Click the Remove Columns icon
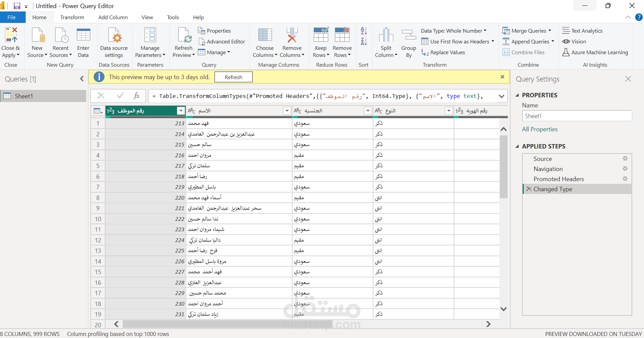 [292, 35]
